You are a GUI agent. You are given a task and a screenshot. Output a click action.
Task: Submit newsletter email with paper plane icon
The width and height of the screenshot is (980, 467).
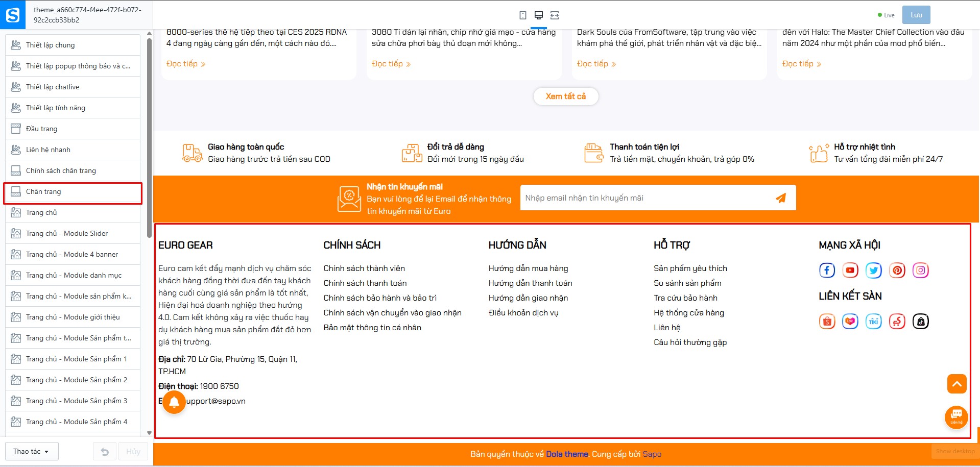[781, 198]
